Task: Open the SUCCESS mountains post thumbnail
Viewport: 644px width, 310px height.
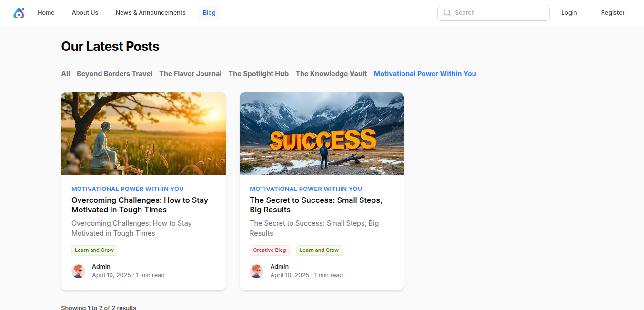Action: [322, 133]
